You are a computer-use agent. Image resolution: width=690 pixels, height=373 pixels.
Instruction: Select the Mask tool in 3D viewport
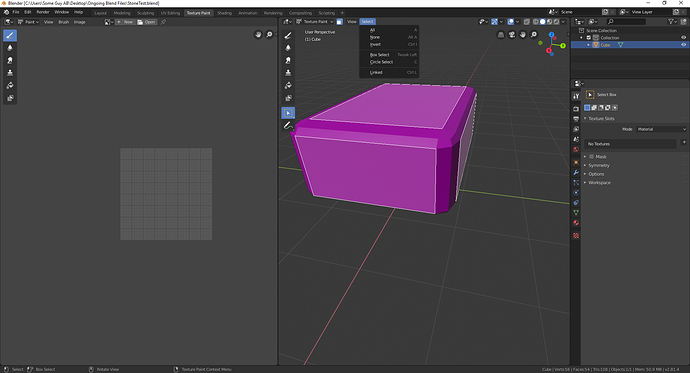[x=288, y=98]
